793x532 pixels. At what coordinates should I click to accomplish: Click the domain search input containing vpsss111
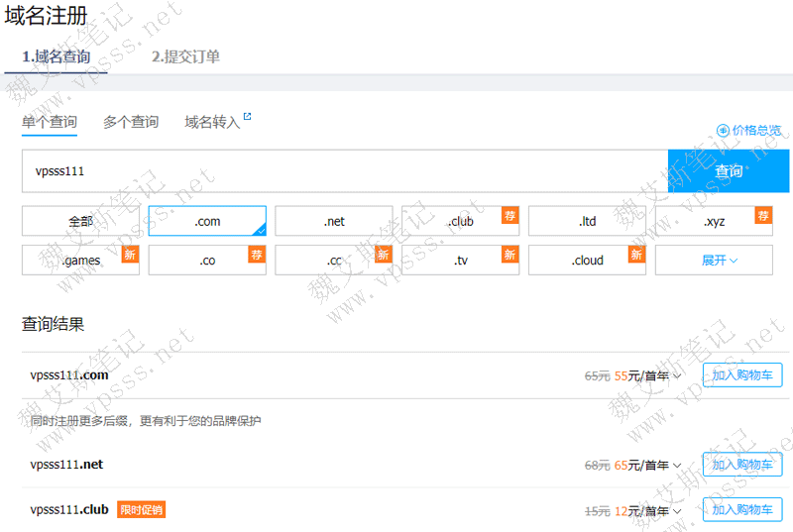click(344, 171)
